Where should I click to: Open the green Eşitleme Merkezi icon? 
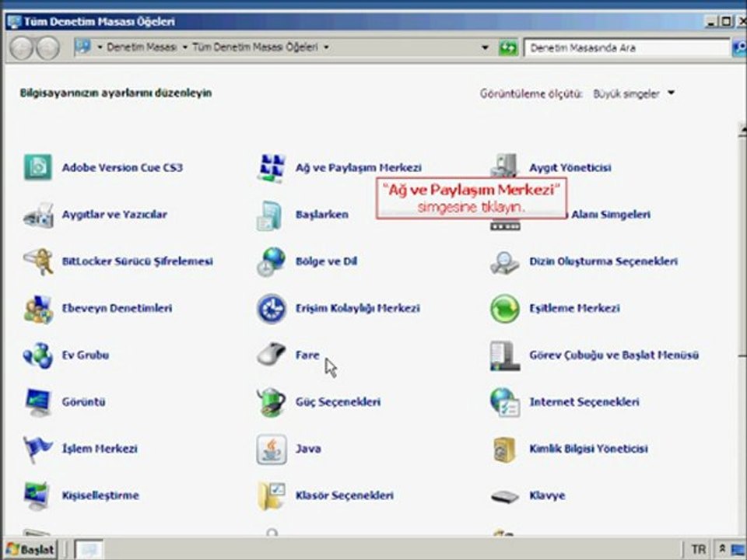504,309
